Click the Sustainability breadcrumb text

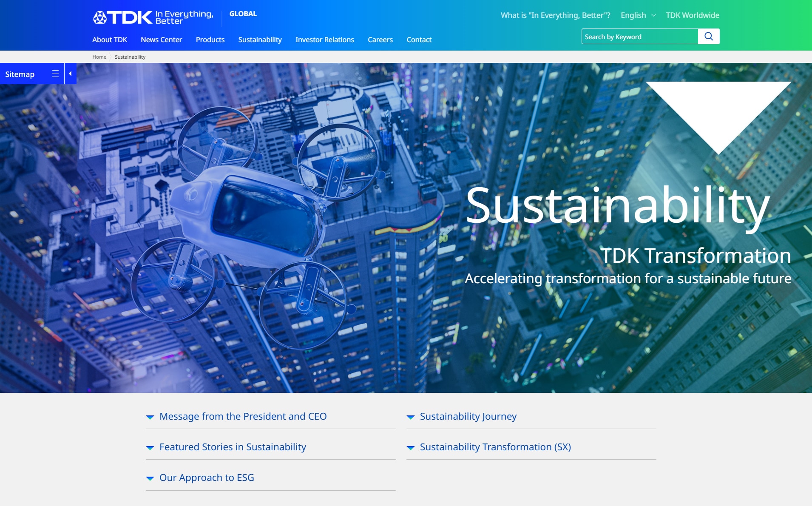tap(130, 57)
